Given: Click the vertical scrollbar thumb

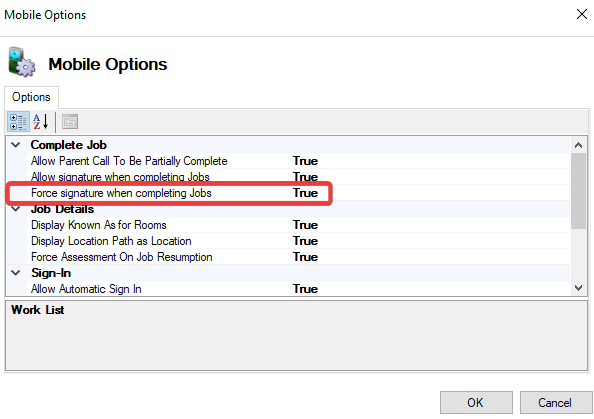Looking at the screenshot, I should tap(578, 191).
